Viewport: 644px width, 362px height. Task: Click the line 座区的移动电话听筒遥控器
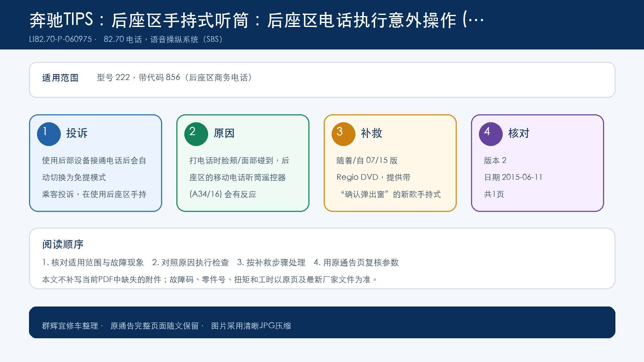click(237, 177)
